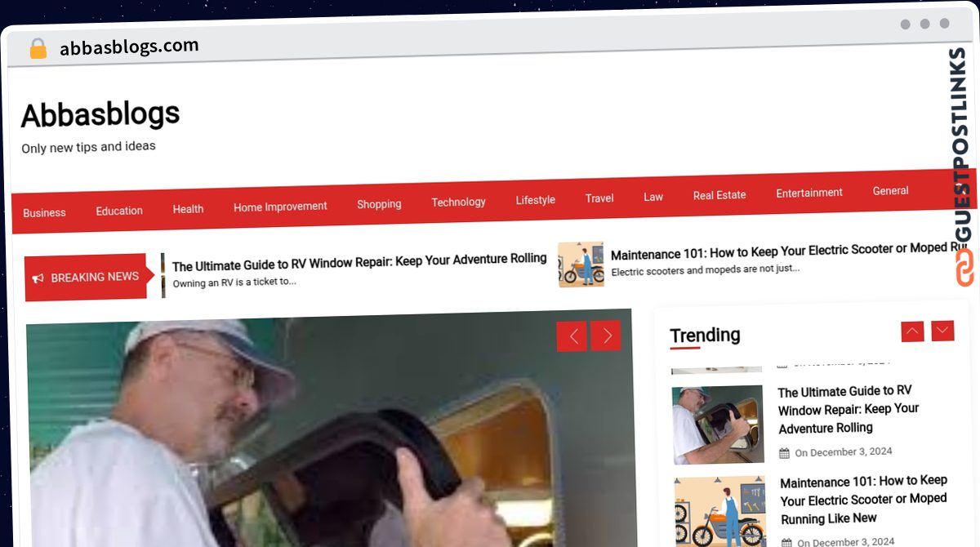The height and width of the screenshot is (547, 980).
Task: Open the Travel category
Action: pyautogui.click(x=599, y=198)
